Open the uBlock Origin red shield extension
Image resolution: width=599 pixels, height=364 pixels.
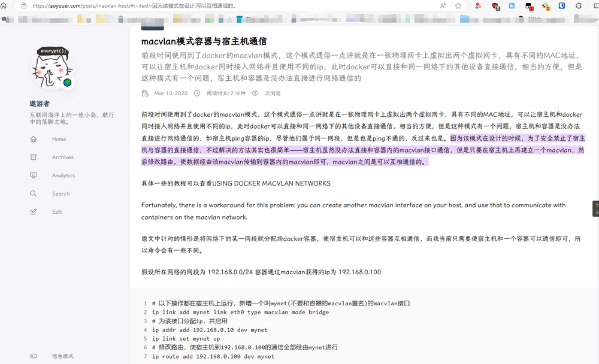(x=495, y=6)
